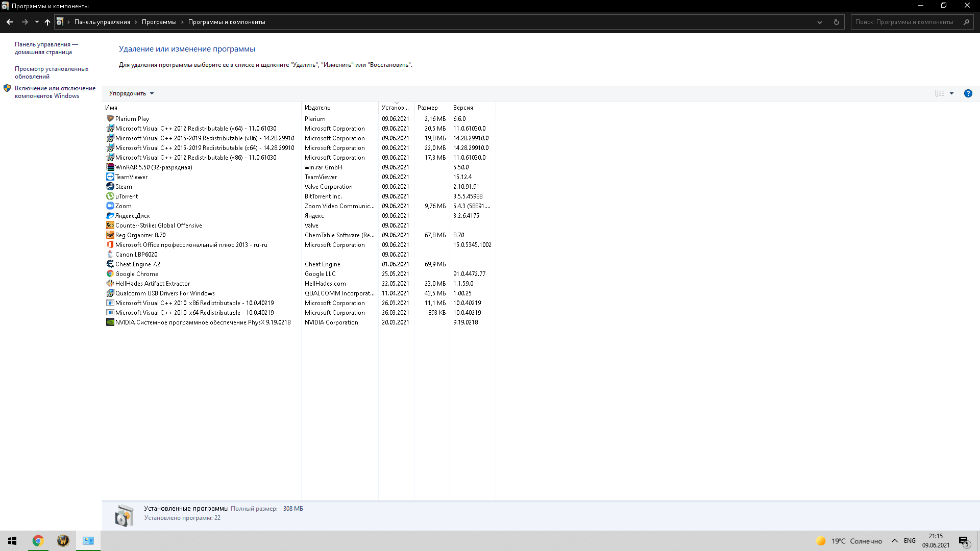Select Counter-Strike: Global Offensive icon
This screenshot has height=551, width=980.
click(110, 225)
